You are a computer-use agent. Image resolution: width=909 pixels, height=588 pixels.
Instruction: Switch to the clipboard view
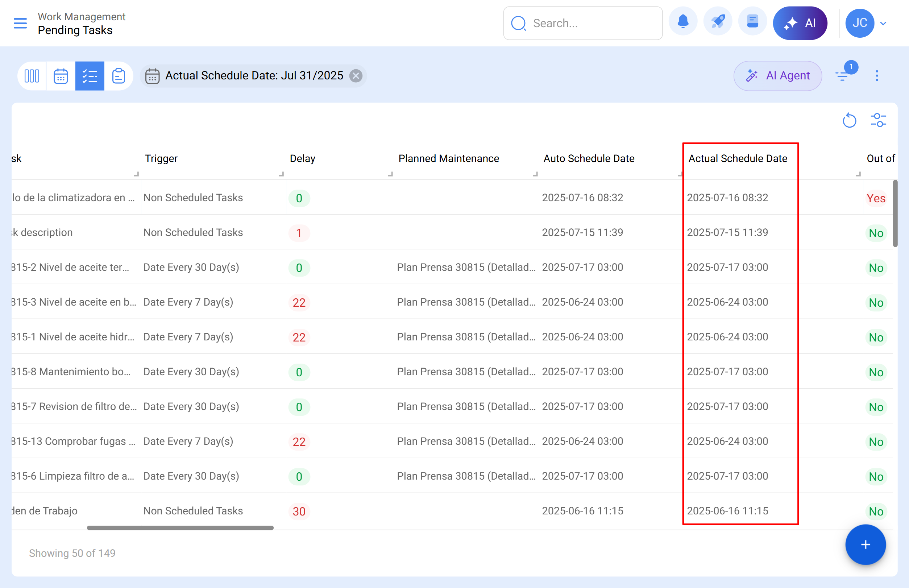119,76
